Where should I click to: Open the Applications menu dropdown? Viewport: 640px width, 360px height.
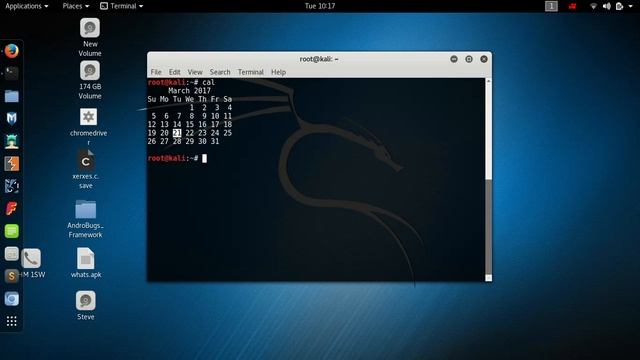pos(27,6)
